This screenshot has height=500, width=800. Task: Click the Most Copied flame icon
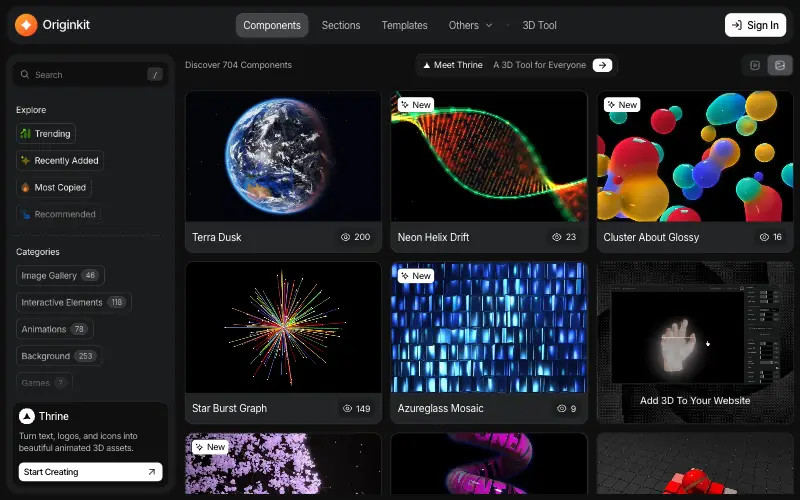25,187
